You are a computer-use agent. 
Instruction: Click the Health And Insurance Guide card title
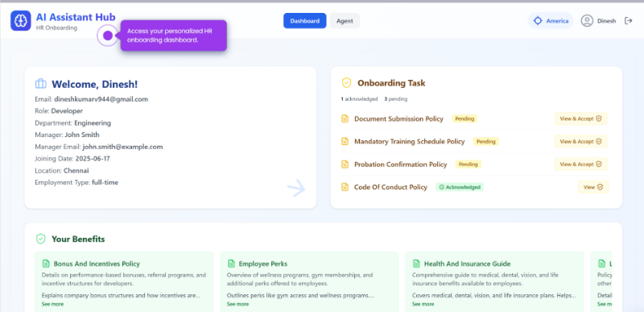click(x=468, y=264)
